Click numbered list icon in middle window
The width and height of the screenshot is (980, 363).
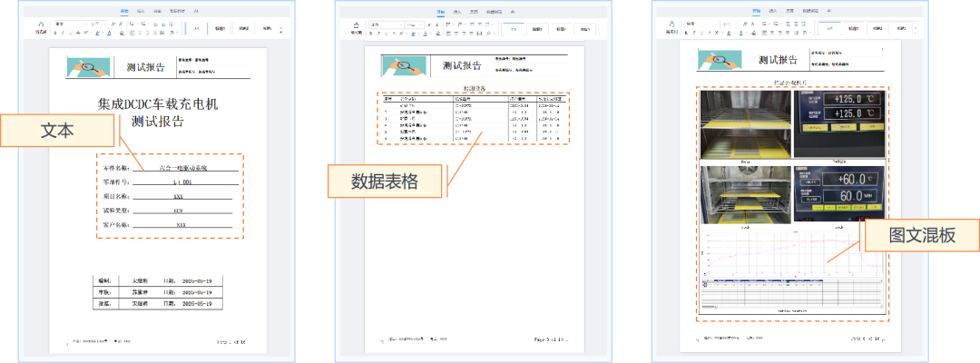pyautogui.click(x=458, y=24)
